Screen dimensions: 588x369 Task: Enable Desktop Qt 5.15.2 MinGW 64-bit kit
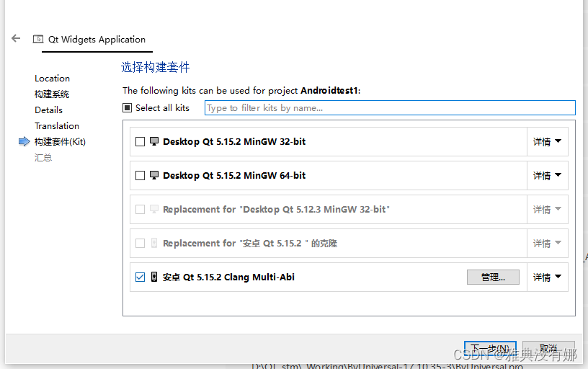pos(140,176)
